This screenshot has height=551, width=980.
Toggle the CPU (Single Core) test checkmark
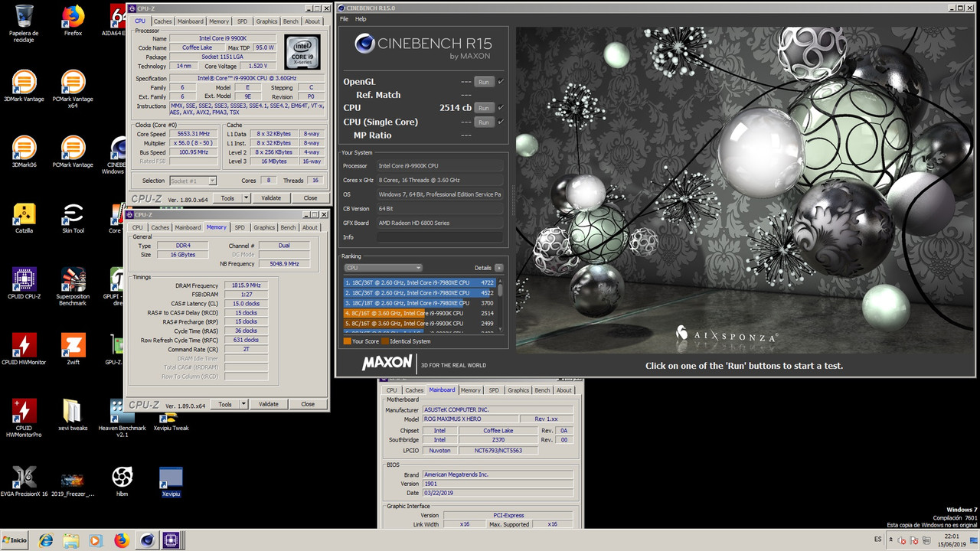coord(501,122)
